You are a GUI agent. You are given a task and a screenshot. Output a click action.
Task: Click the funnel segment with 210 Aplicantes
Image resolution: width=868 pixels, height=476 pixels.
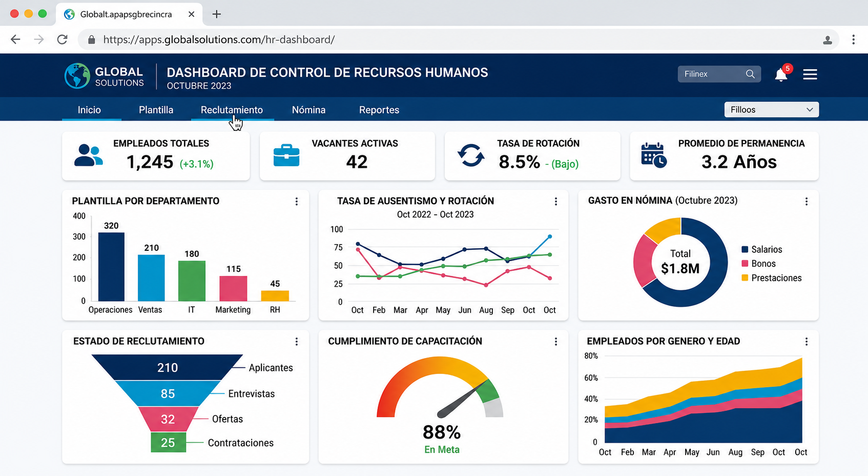point(168,367)
